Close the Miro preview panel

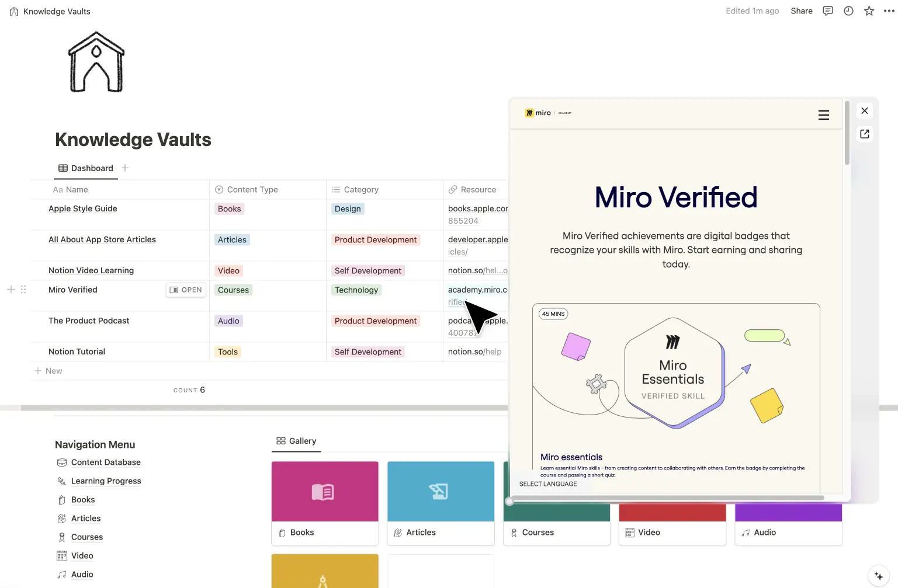pos(865,111)
